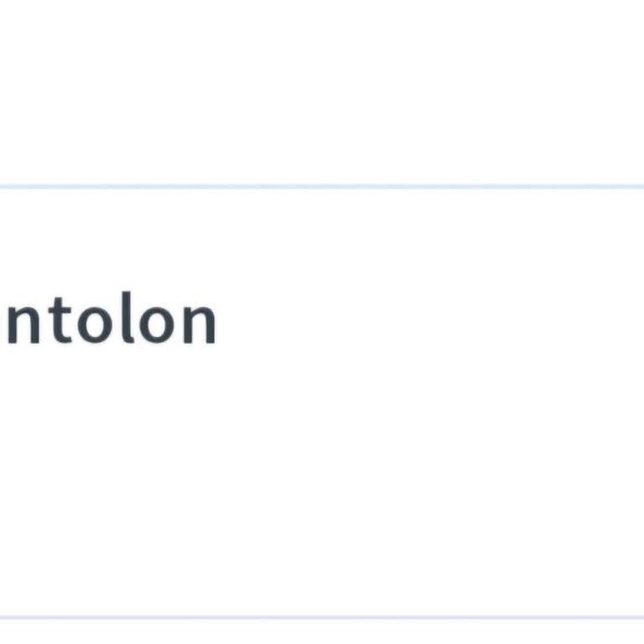Screen dimensions: 644x644
Task: Click the "ntolon" text label
Action: (109, 321)
